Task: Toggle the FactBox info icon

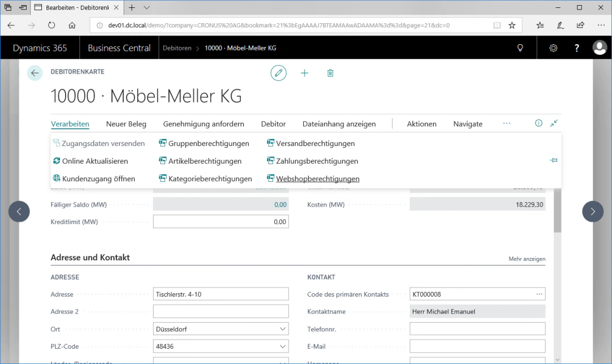Action: [x=539, y=123]
